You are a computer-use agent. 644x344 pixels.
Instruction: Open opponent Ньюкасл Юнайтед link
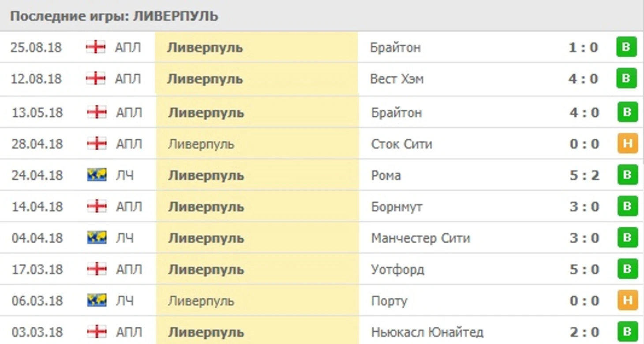click(x=427, y=332)
